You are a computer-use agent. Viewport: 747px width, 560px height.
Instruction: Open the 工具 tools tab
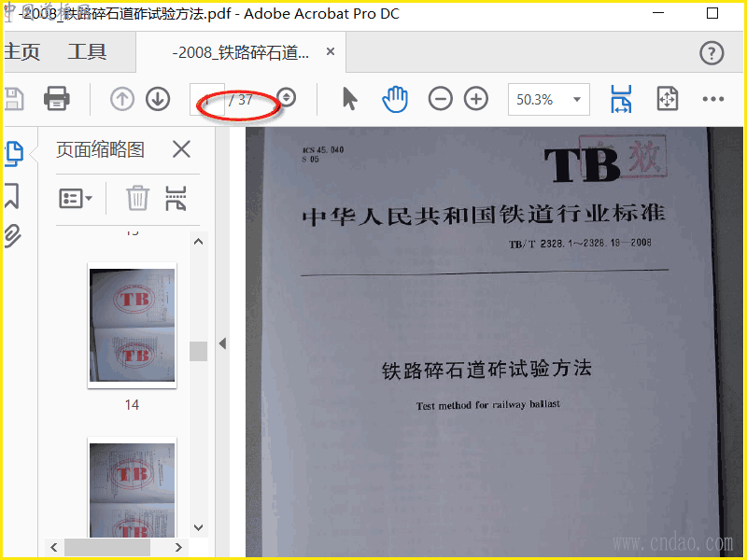tap(87, 51)
